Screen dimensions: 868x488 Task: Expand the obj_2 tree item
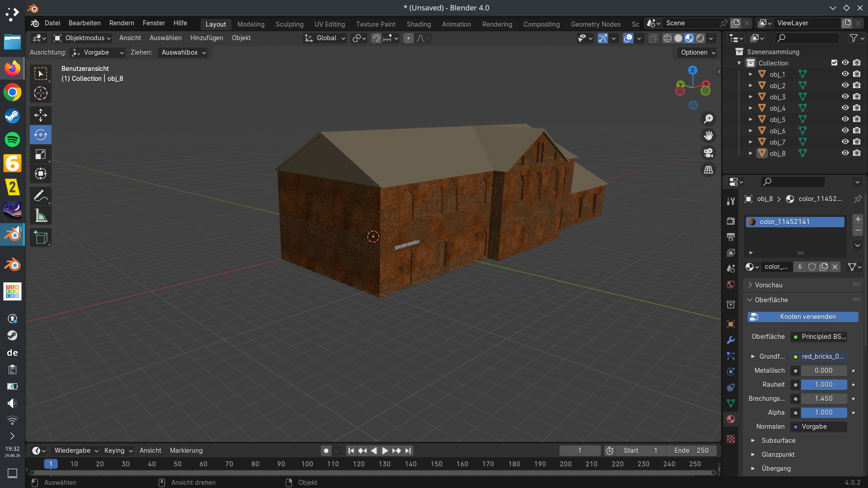750,85
